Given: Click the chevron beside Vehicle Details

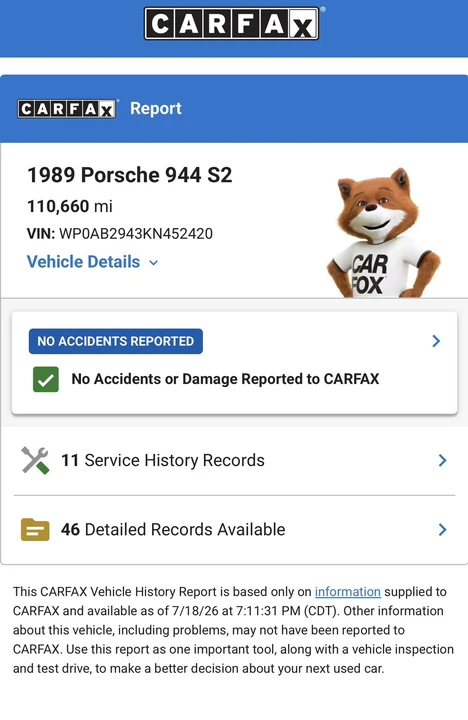Looking at the screenshot, I should point(153,263).
